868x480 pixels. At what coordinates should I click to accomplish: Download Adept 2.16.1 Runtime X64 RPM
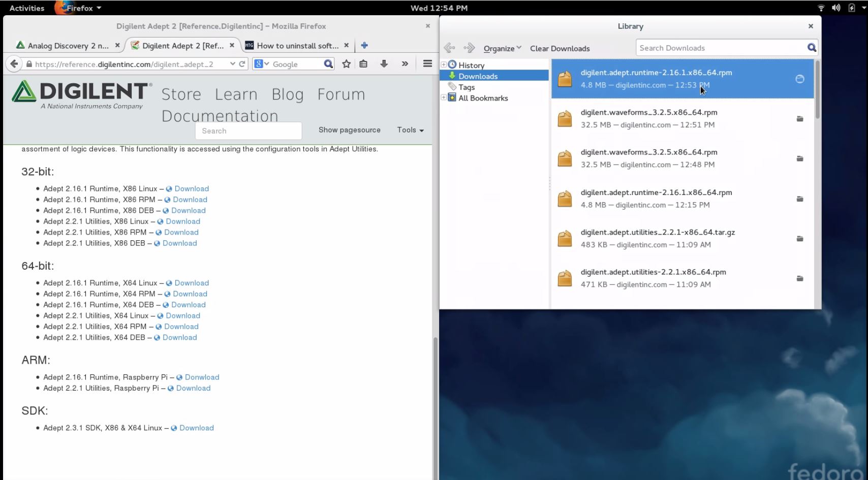[x=190, y=294]
